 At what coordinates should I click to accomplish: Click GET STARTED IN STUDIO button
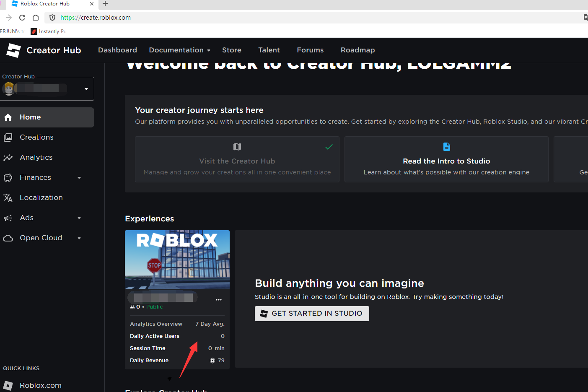(x=312, y=314)
